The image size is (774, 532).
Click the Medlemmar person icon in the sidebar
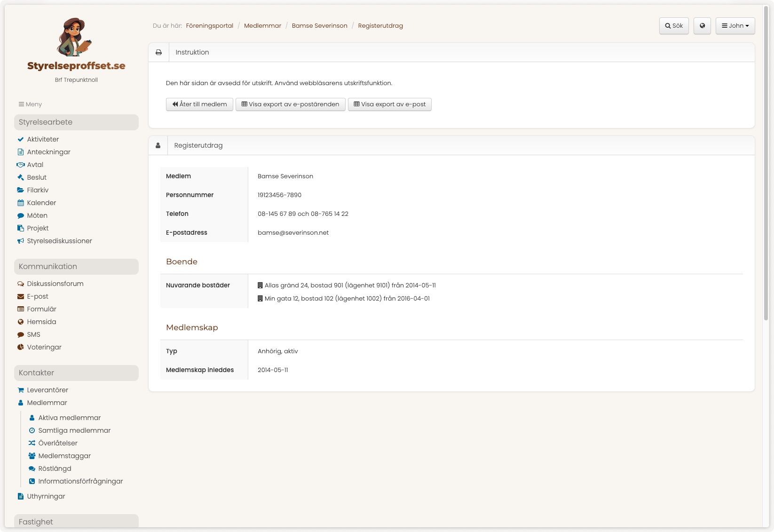pos(21,403)
